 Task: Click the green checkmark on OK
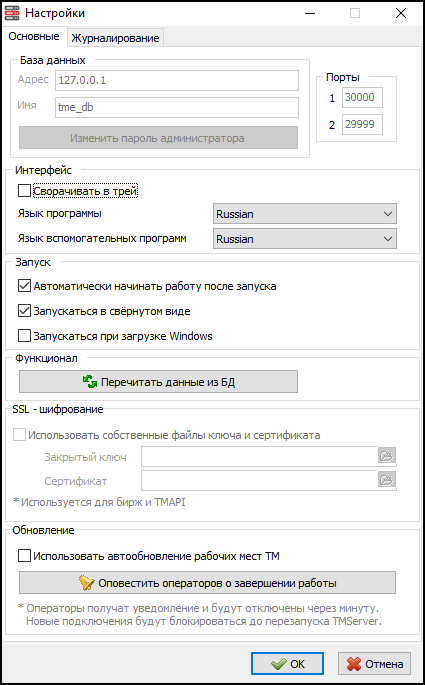click(x=278, y=664)
